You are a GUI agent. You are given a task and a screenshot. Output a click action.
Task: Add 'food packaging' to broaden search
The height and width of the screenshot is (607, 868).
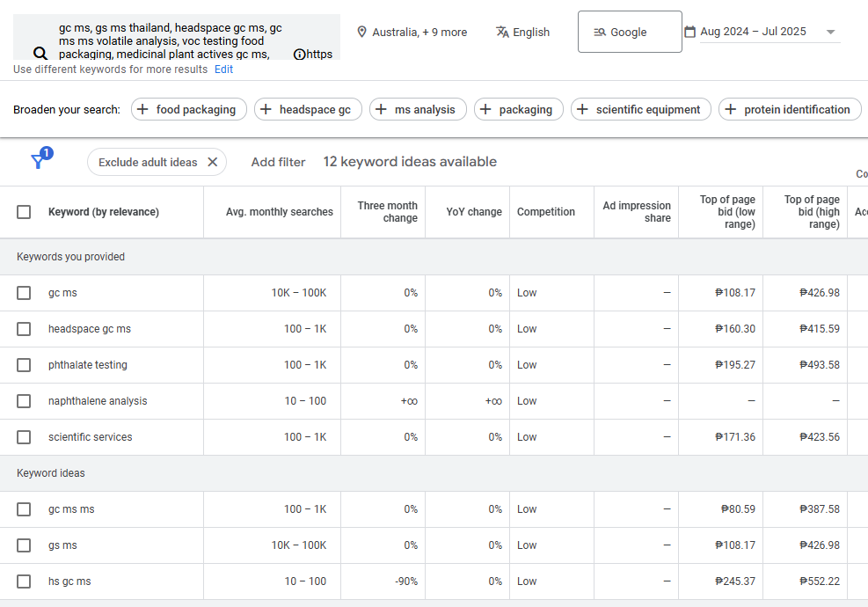pos(188,109)
